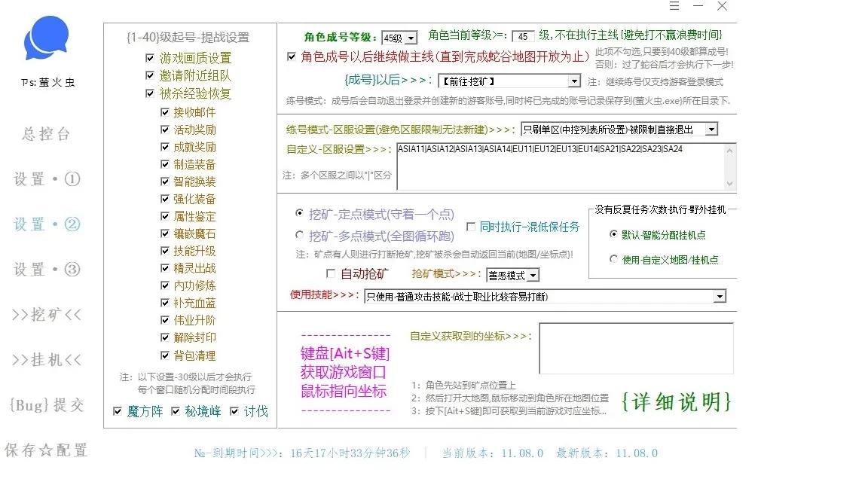Uncheck the 活动奖励 option
Image resolution: width=868 pixels, height=488 pixels.
pos(164,130)
